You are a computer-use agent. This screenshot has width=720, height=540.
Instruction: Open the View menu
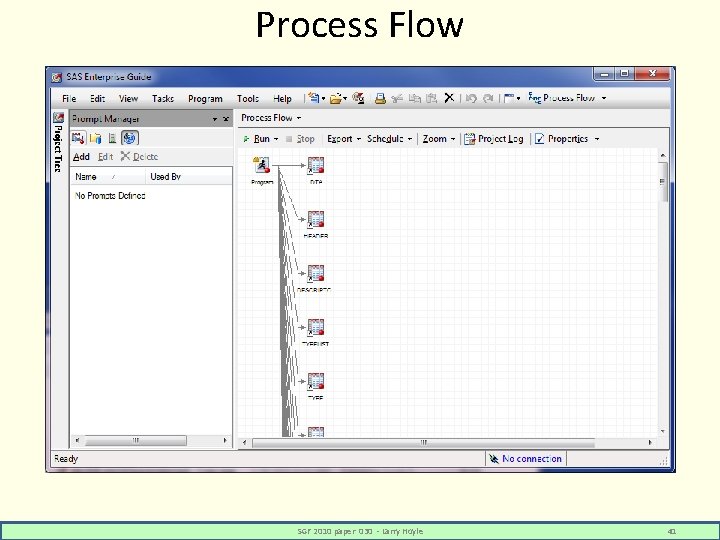(x=128, y=99)
